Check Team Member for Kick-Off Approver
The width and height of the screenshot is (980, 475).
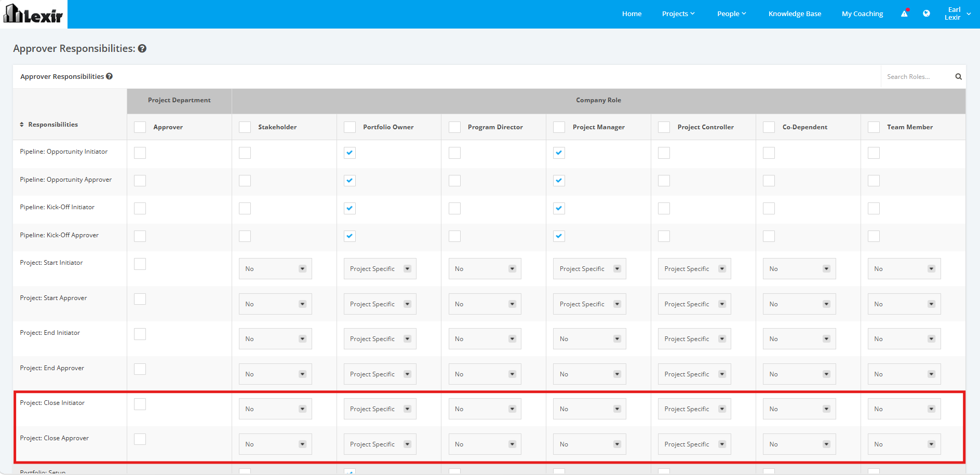874,236
